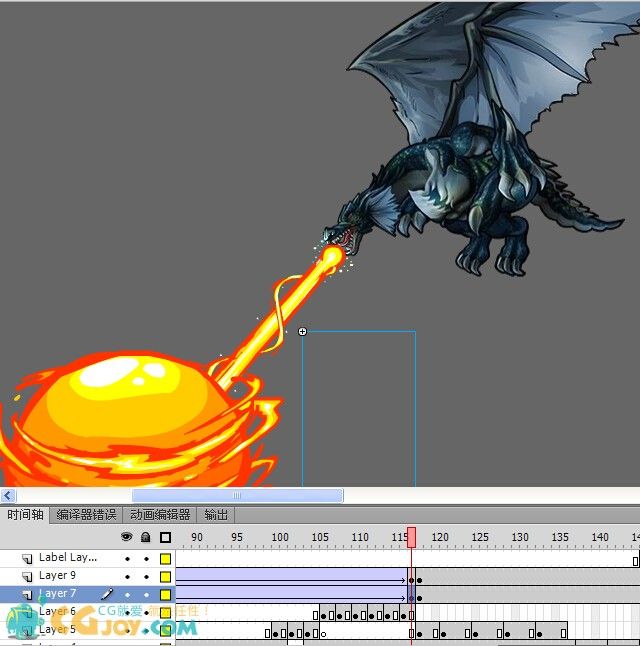Click frame 120 on the timeline ruler
Screen dimensions: 640x646
[x=440, y=537]
